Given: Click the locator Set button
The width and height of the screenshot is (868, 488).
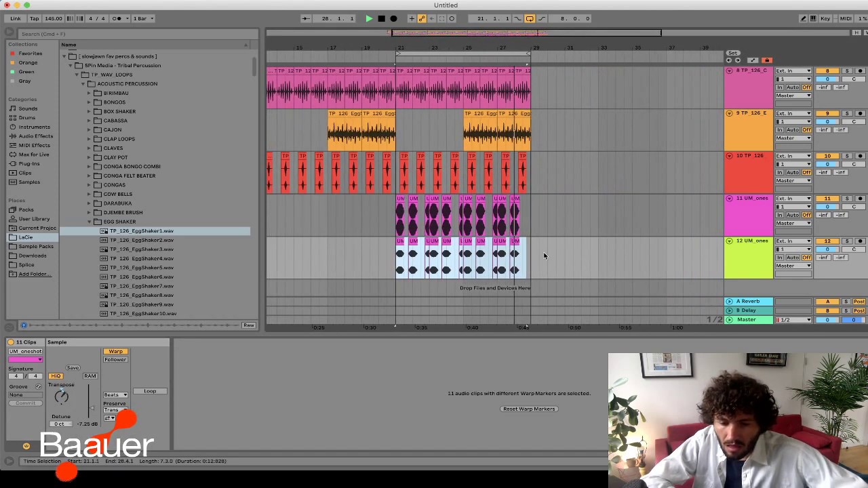Looking at the screenshot, I should [732, 53].
